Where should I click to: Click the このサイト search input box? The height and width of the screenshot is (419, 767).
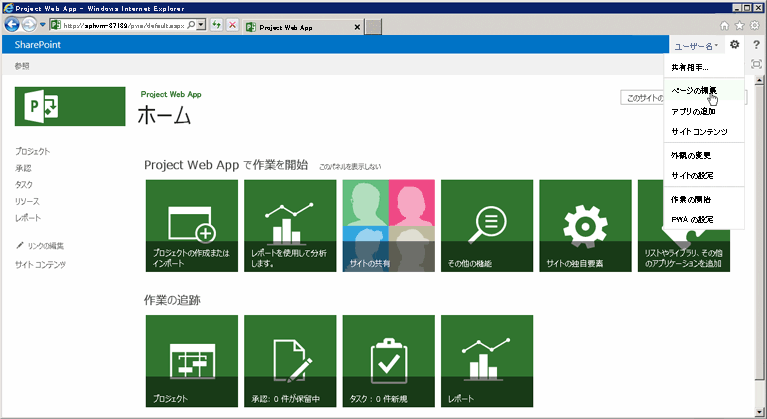tap(642, 98)
